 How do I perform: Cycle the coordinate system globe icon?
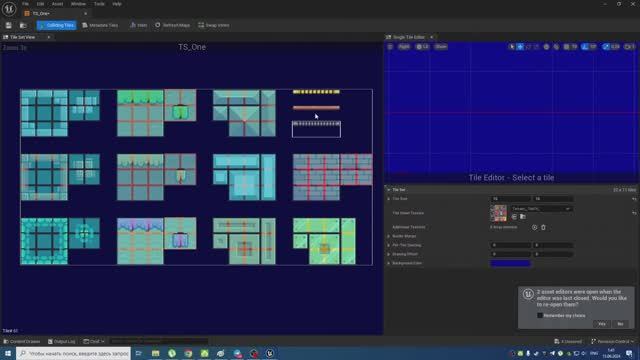point(546,47)
